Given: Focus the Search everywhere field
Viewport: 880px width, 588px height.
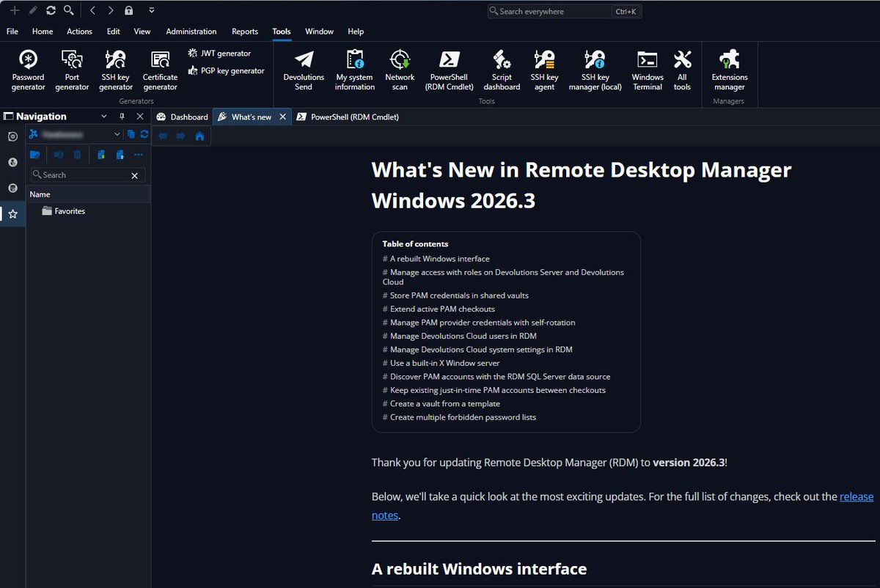Looking at the screenshot, I should pos(564,12).
